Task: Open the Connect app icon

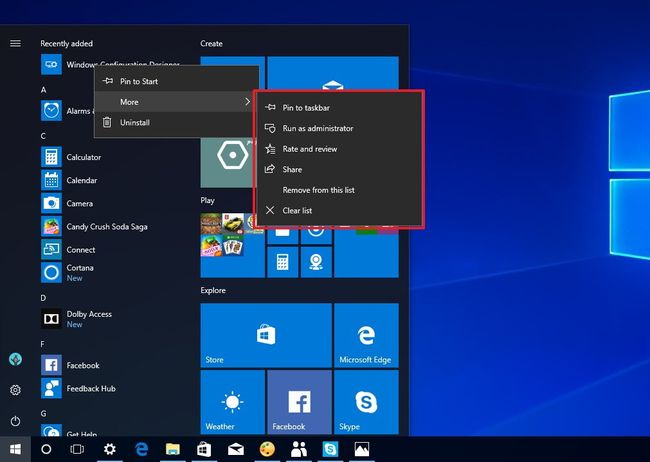Action: [51, 250]
